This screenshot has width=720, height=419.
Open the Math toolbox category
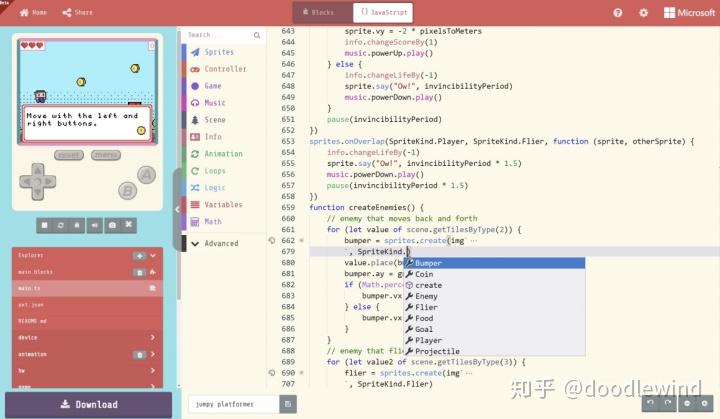click(224, 221)
